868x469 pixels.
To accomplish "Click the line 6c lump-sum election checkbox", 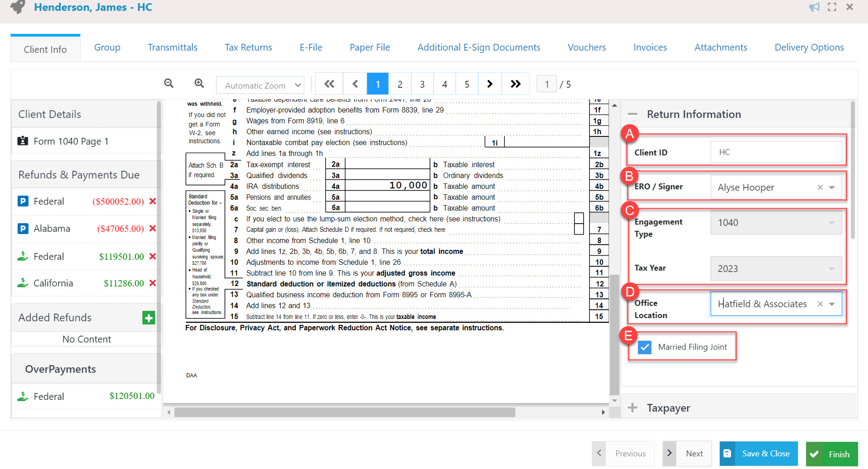I will (579, 219).
